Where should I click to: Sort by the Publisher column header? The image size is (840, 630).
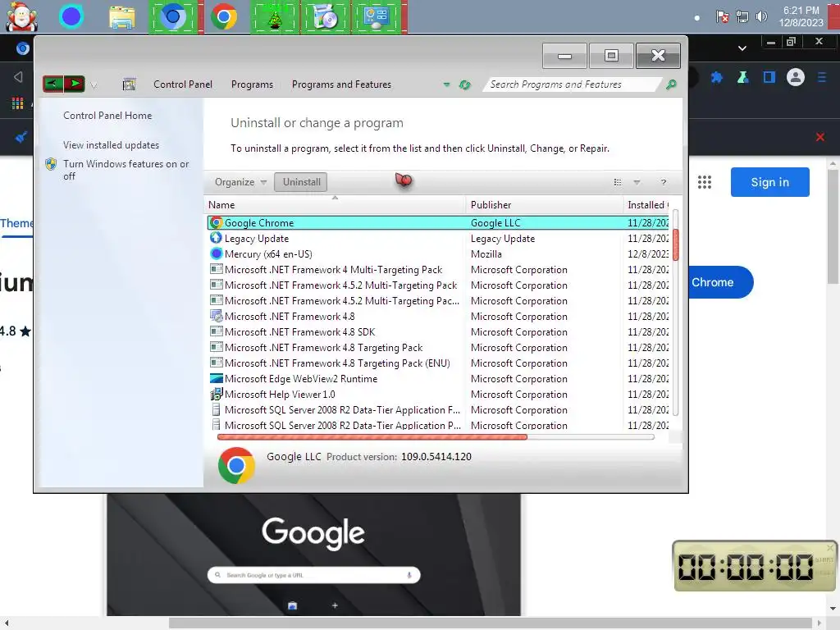pos(544,204)
